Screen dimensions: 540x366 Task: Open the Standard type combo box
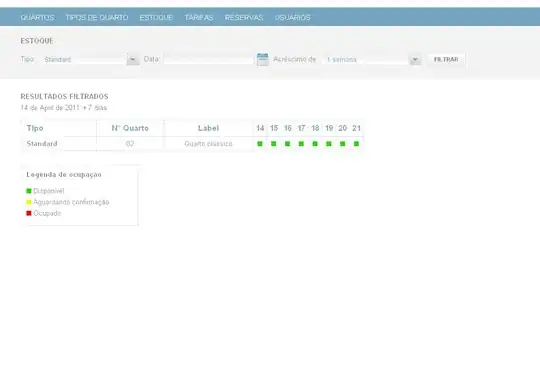[90, 60]
